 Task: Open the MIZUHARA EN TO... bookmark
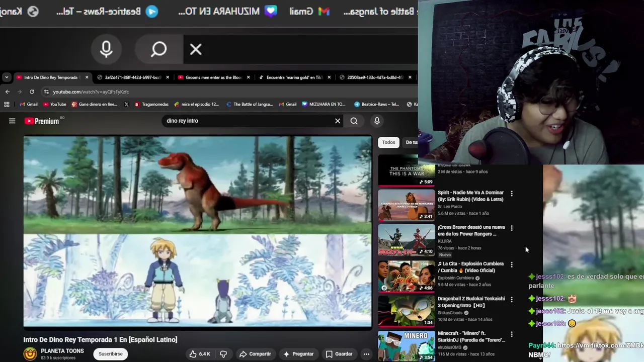(x=324, y=104)
